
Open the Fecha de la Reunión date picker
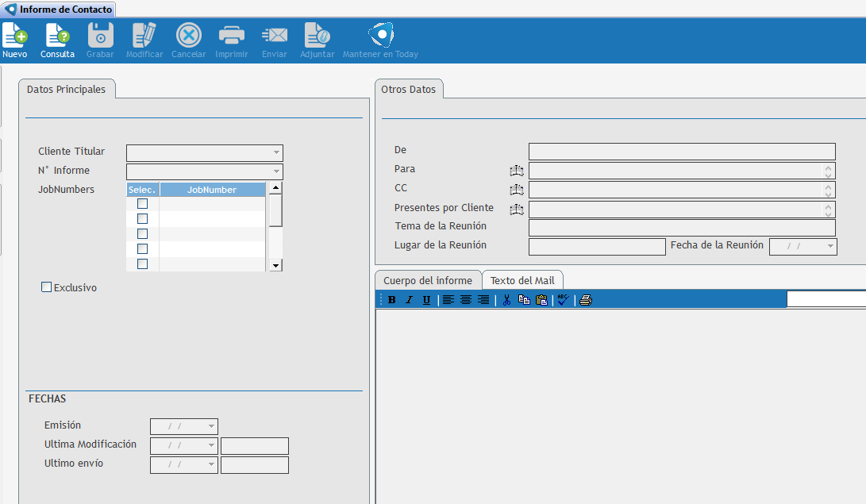click(830, 247)
